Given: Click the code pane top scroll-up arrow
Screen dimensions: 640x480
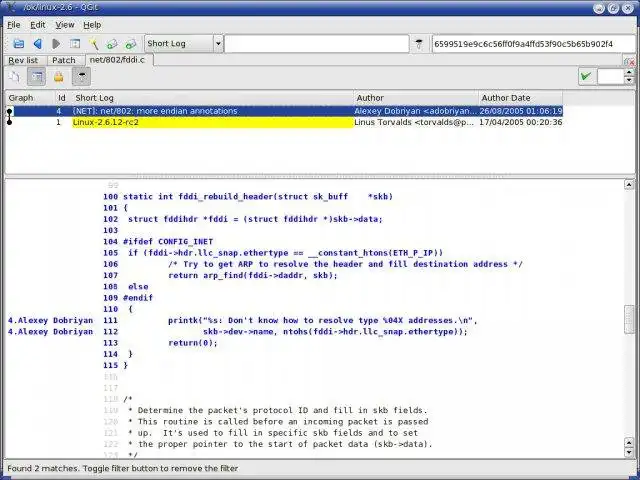Looking at the screenshot, I should click(x=629, y=185).
